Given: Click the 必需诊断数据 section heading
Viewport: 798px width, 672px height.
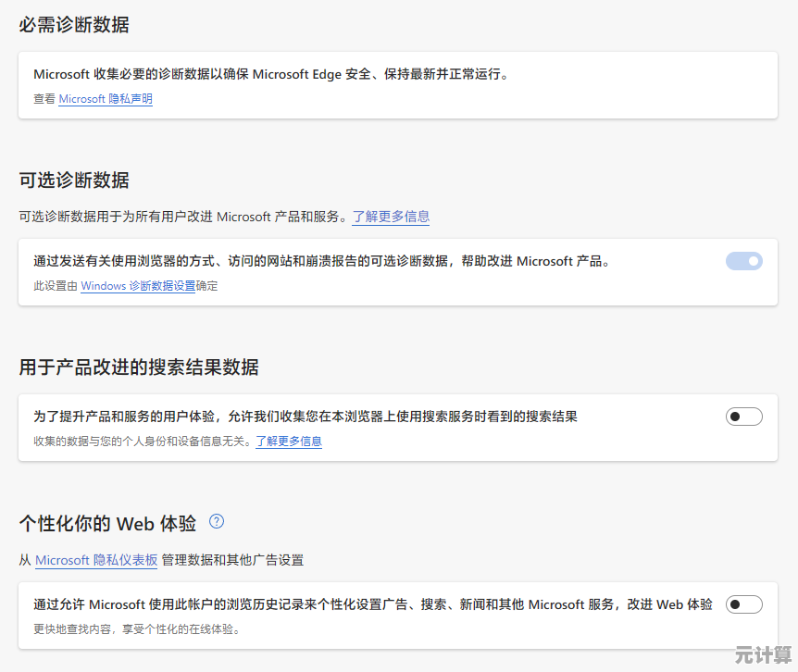Looking at the screenshot, I should tap(74, 25).
